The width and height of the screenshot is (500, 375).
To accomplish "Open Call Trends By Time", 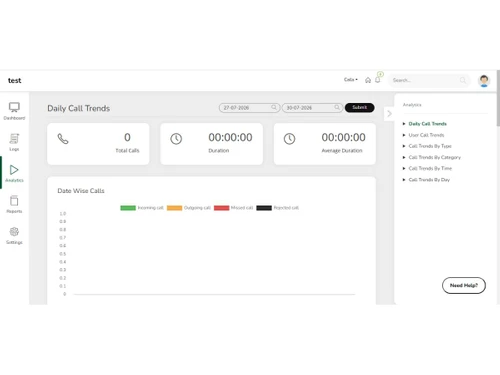I will 430,168.
